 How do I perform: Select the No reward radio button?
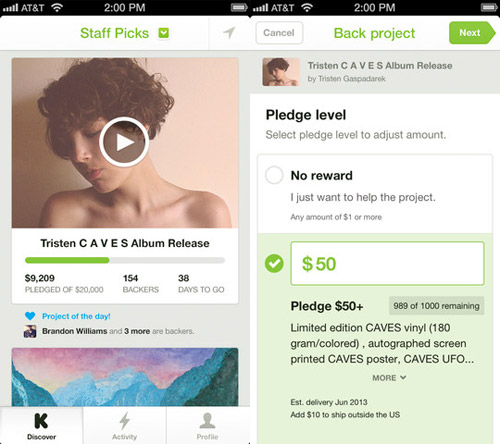pyautogui.click(x=274, y=175)
